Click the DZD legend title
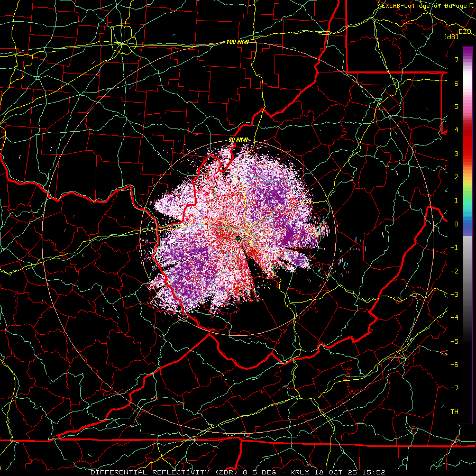 [x=465, y=32]
